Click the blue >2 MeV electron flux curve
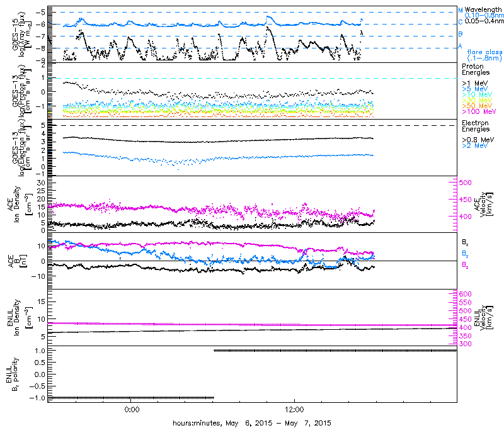Screen dimensions: 504x428 (218, 158)
